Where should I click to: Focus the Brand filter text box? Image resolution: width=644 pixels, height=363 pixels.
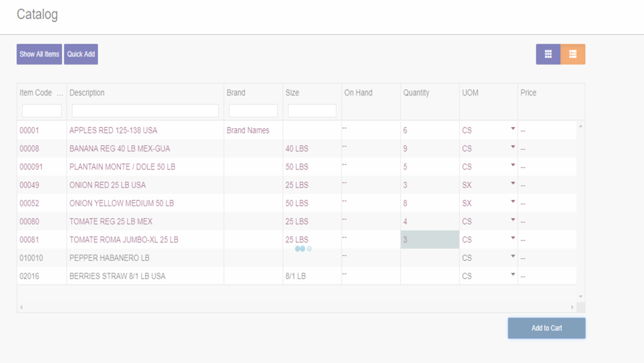(x=253, y=111)
